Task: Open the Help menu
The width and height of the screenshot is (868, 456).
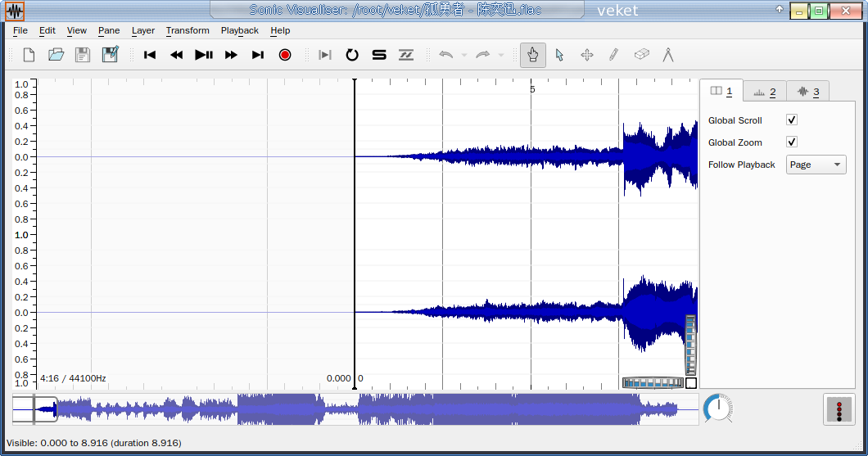Action: pyautogui.click(x=280, y=30)
